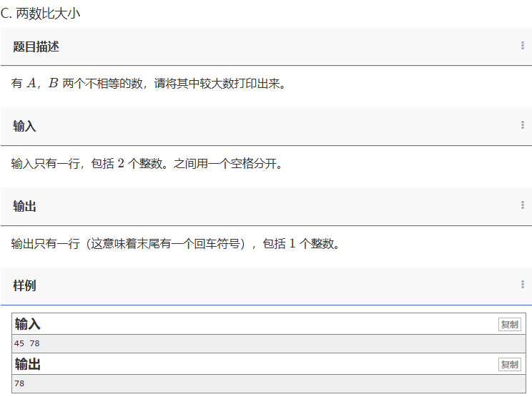532x397 pixels.
Task: Click the problem title C. 两数比大小
Action: (x=40, y=13)
